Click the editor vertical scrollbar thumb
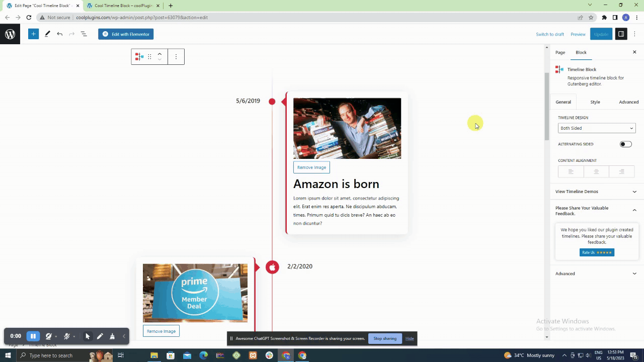Image resolution: width=644 pixels, height=362 pixels. pos(547,107)
